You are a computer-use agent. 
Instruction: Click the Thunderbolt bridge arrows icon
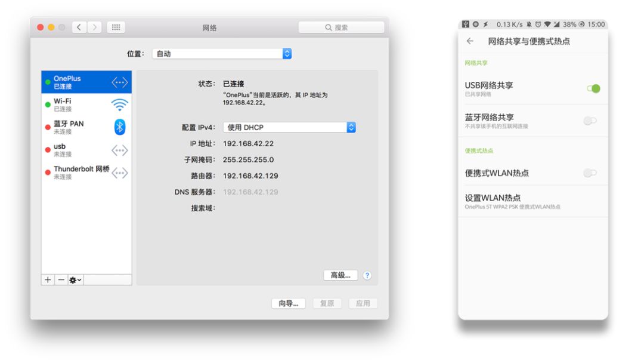[x=119, y=173]
